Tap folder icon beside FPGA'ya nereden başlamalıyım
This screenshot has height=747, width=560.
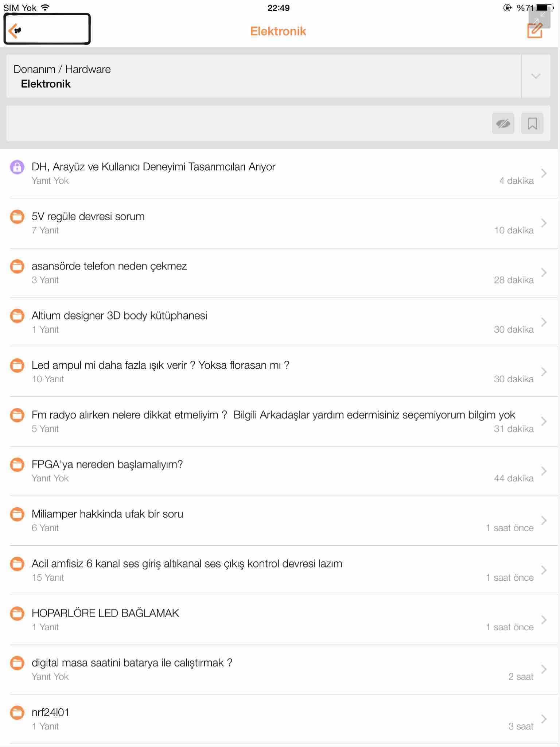(17, 465)
